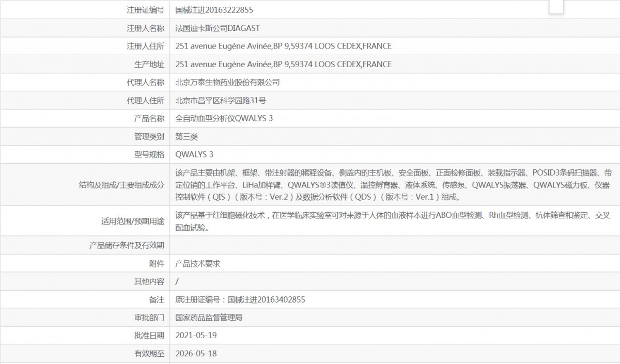Click the 产品名称 label

coord(149,118)
